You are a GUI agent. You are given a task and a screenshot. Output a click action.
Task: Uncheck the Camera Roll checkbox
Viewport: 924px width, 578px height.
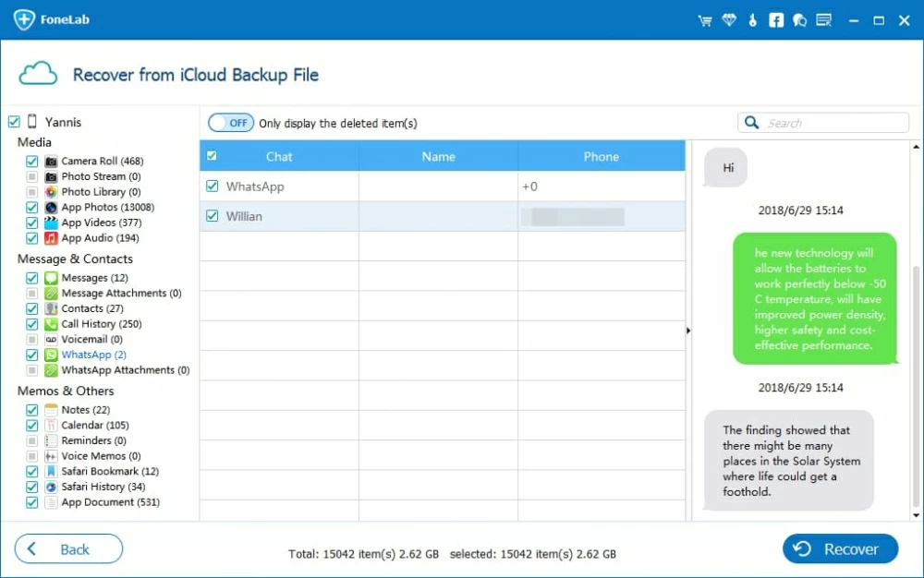pyautogui.click(x=31, y=161)
